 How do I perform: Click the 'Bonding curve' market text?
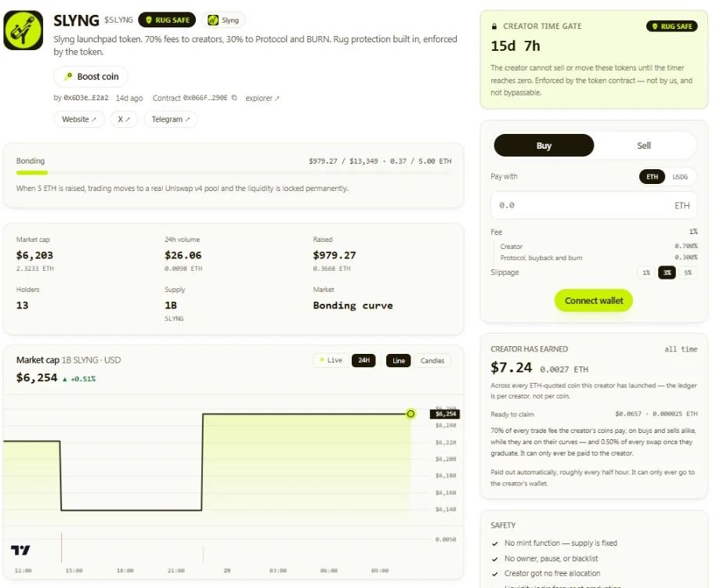pos(353,305)
